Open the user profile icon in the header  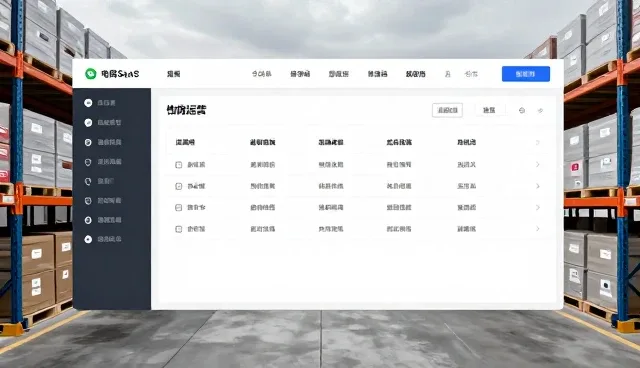pyautogui.click(x=448, y=74)
